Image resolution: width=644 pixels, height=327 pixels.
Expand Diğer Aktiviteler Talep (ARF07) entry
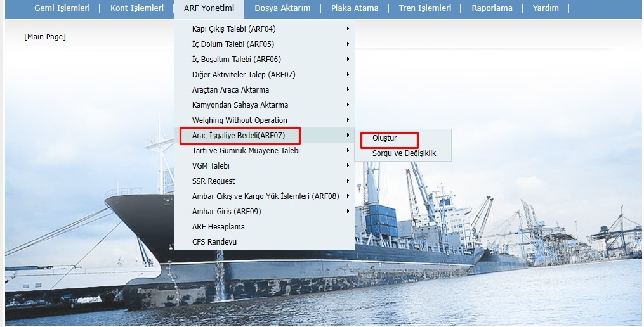[244, 74]
